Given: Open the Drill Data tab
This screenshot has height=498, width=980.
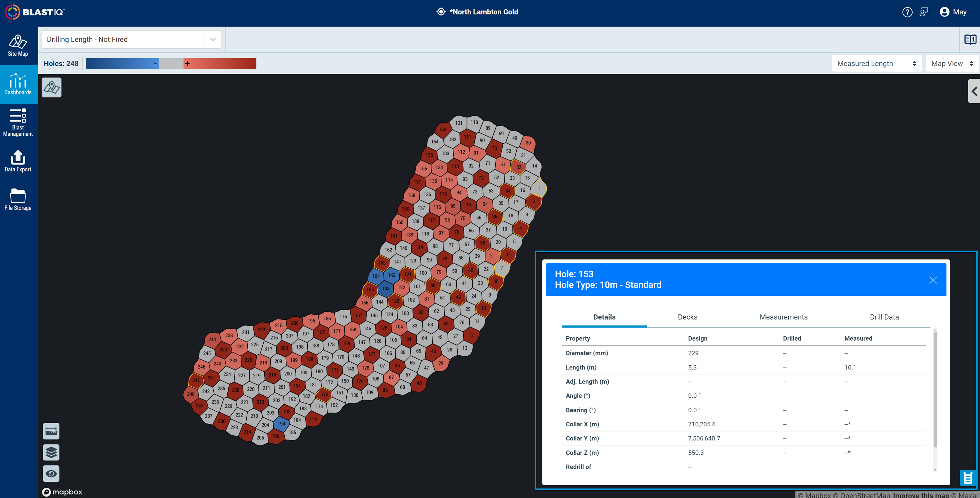Looking at the screenshot, I should coord(884,317).
